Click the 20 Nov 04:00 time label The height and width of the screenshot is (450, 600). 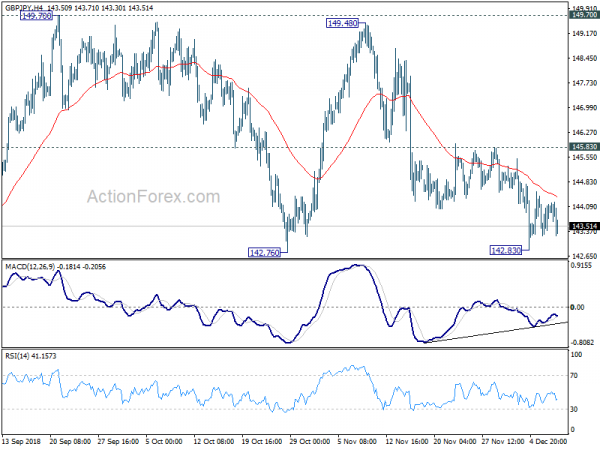click(x=455, y=441)
